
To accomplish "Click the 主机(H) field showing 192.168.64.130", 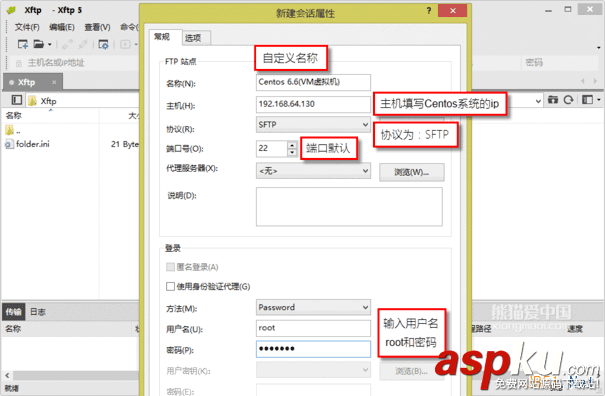I will pyautogui.click(x=313, y=104).
